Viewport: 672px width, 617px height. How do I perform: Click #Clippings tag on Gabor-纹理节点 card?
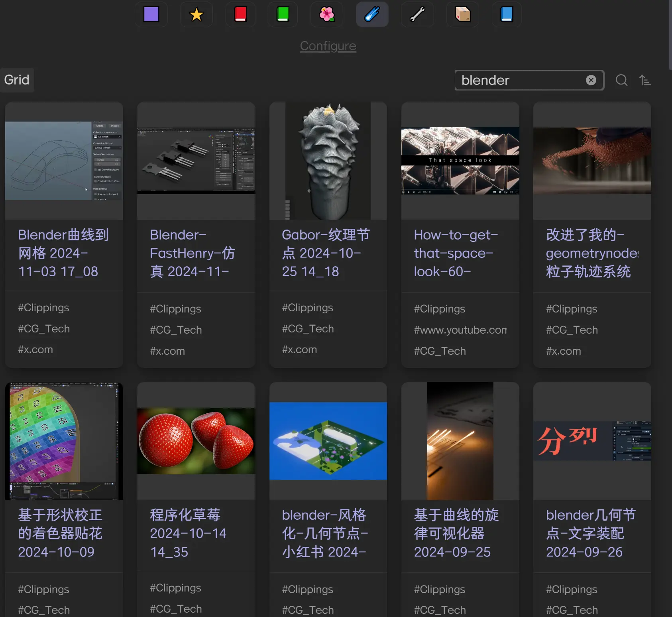click(307, 308)
